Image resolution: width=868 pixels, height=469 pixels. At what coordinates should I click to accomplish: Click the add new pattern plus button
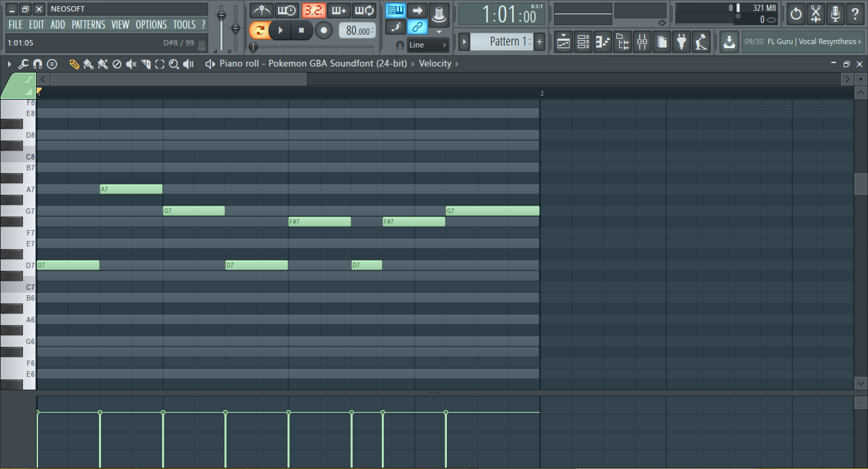point(539,42)
